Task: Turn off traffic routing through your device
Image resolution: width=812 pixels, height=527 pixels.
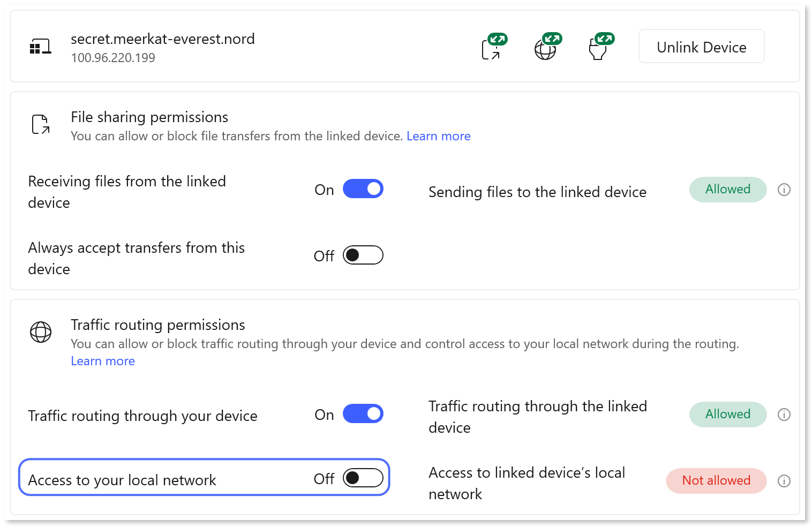Action: point(363,413)
